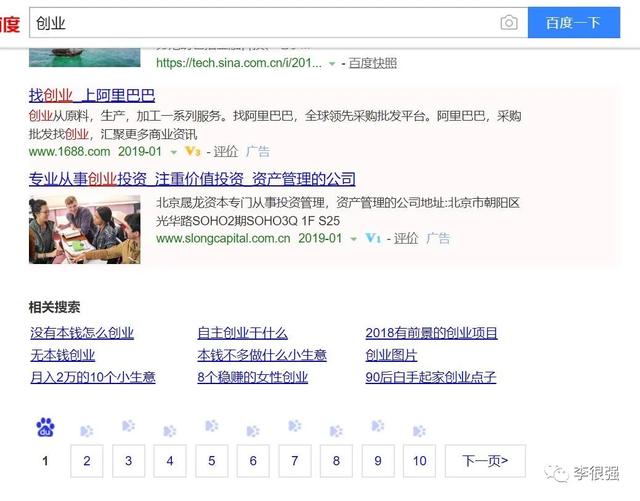Viewport: 640px width, 501px height.
Task: Click the Baidu logo at top left
Action: pyautogui.click(x=9, y=23)
